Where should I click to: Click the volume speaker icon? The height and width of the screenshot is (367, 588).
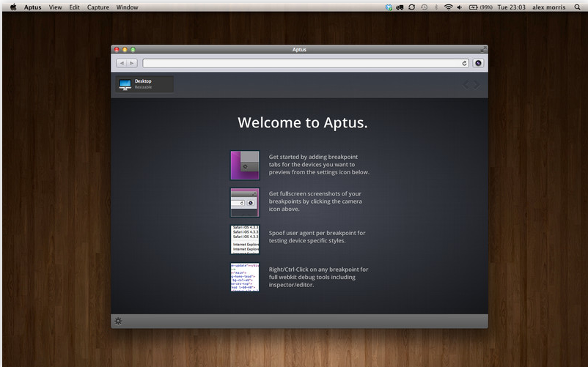(x=460, y=7)
